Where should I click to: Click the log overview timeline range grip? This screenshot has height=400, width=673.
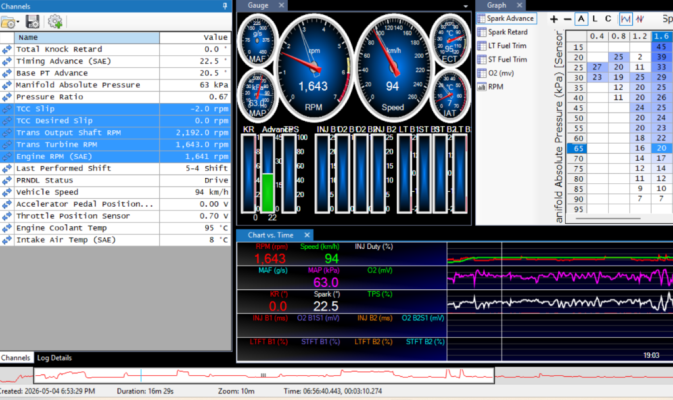pos(263,375)
